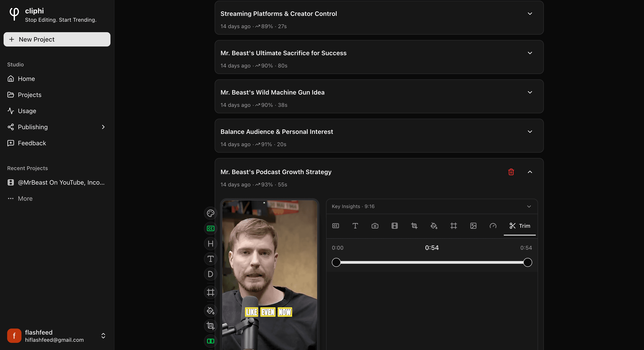Image resolution: width=644 pixels, height=350 pixels.
Task: Click the Usage activity icon
Action: point(11,111)
